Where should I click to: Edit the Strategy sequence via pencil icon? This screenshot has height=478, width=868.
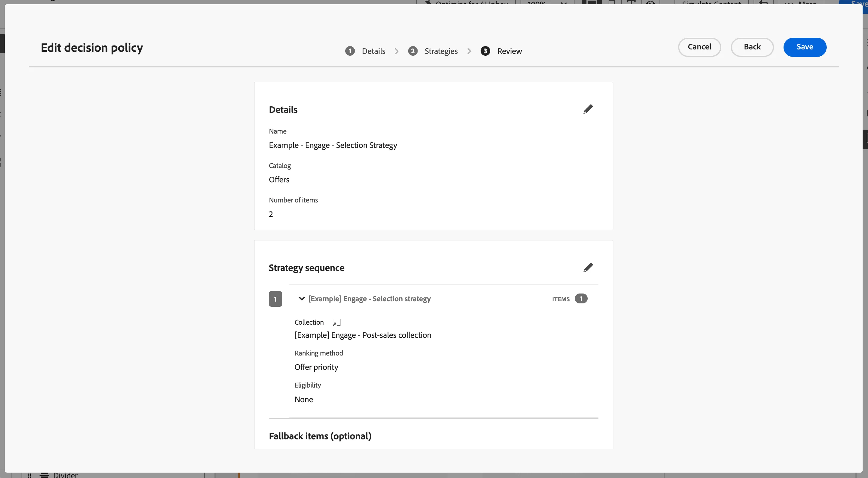click(588, 267)
